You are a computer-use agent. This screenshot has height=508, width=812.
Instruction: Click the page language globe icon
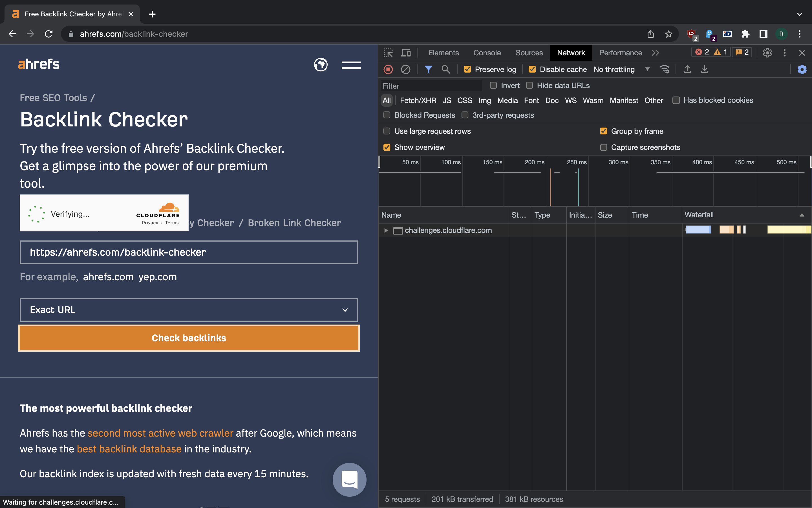click(321, 65)
